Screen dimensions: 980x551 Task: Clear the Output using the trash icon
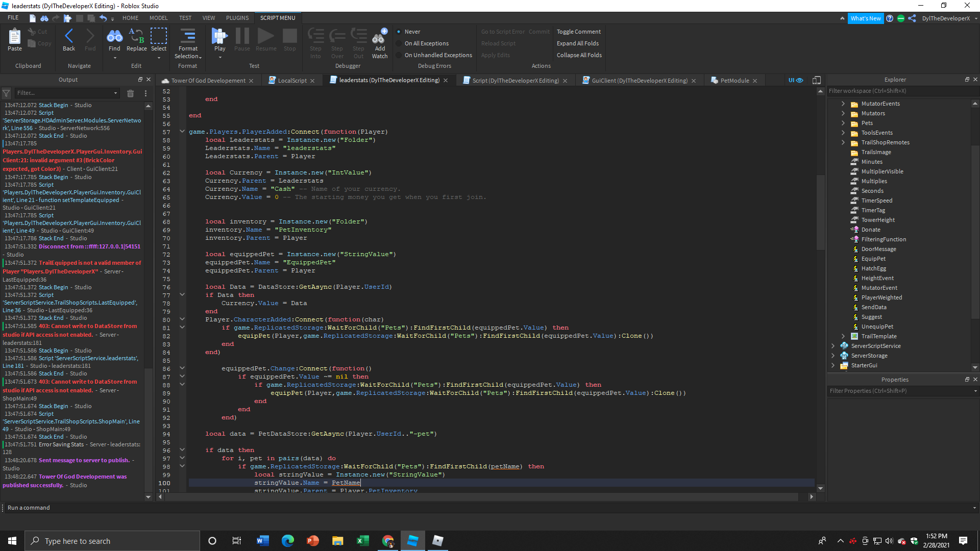131,93
